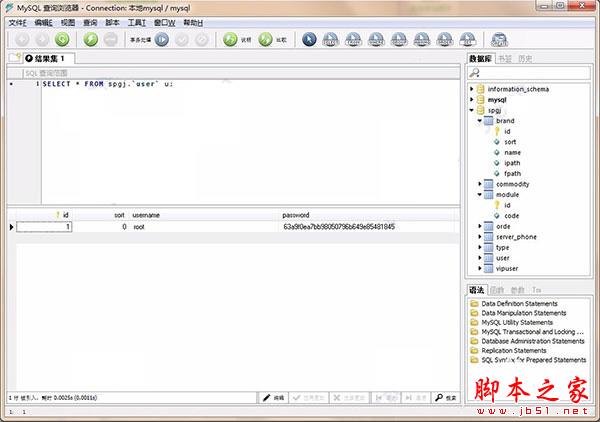Expand the vipuser table node
The width and height of the screenshot is (600, 422).
pyautogui.click(x=480, y=269)
